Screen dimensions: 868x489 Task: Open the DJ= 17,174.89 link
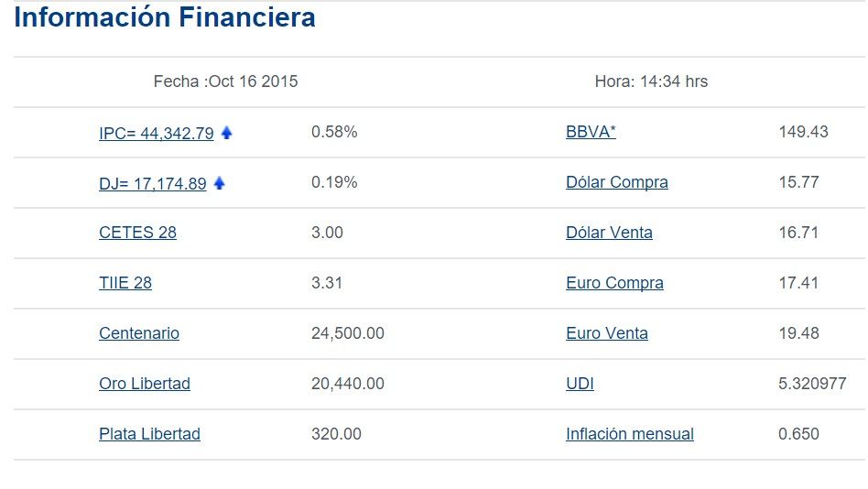click(x=152, y=184)
